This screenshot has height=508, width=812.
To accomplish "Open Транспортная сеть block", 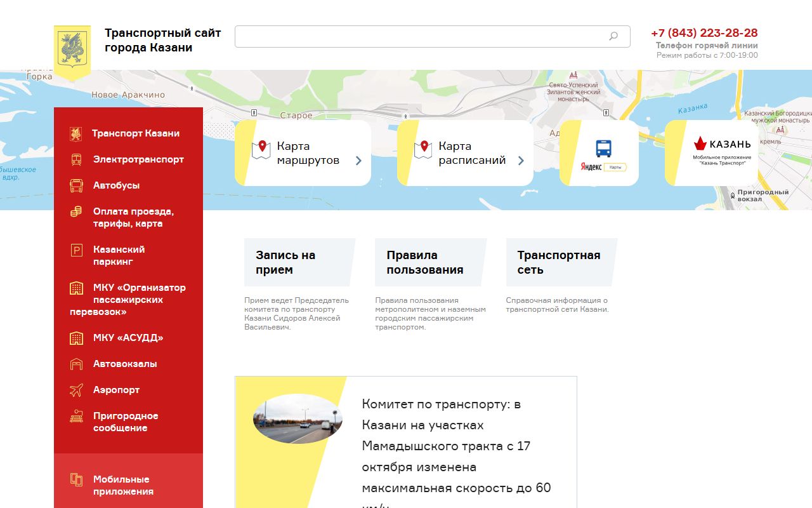I will tap(561, 262).
